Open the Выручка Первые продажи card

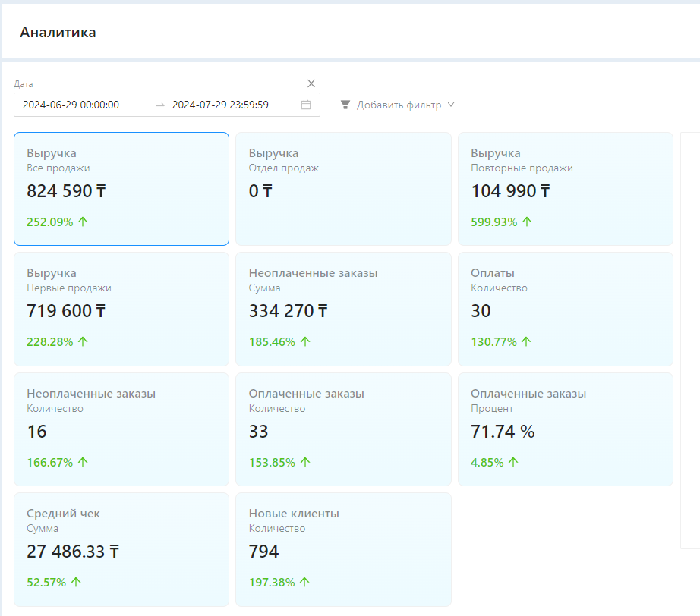[x=121, y=309]
